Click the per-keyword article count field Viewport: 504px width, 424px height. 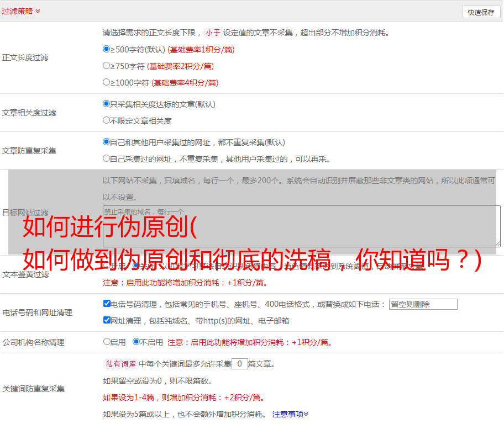pyautogui.click(x=239, y=364)
